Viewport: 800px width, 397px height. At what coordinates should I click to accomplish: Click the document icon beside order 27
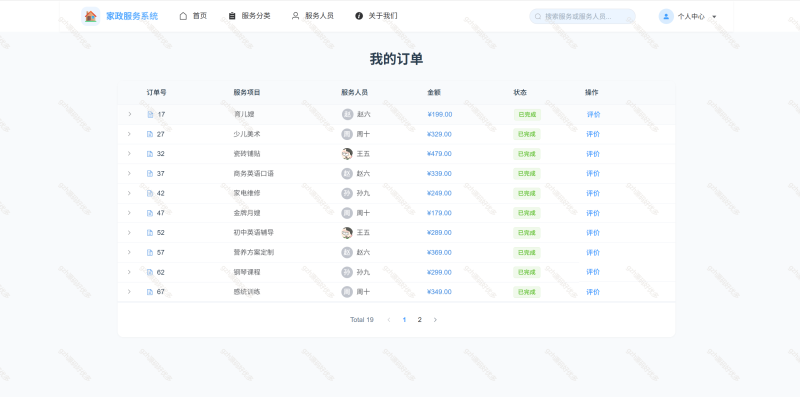click(149, 134)
